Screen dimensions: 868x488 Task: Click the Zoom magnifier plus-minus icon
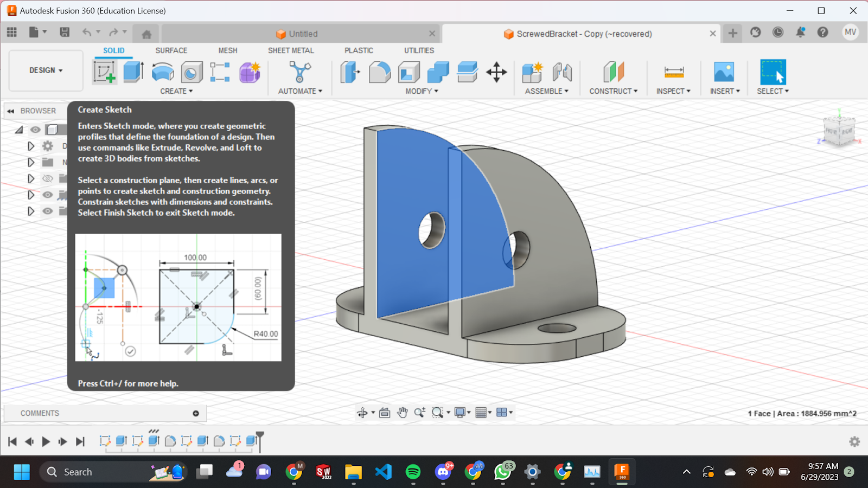(x=419, y=413)
